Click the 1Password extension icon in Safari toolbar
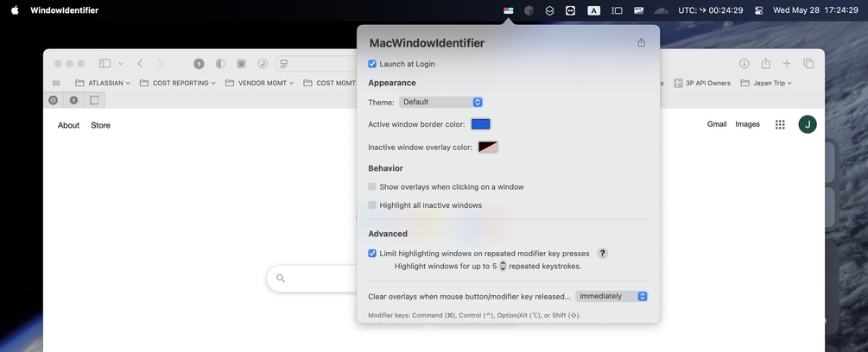The image size is (868, 352). 199,64
